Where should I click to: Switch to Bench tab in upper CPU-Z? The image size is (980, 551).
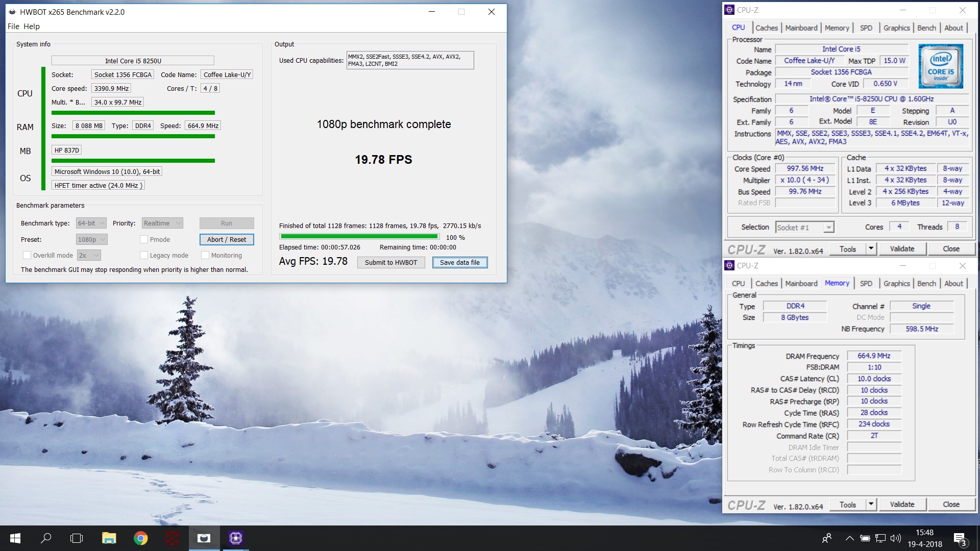(x=926, y=28)
